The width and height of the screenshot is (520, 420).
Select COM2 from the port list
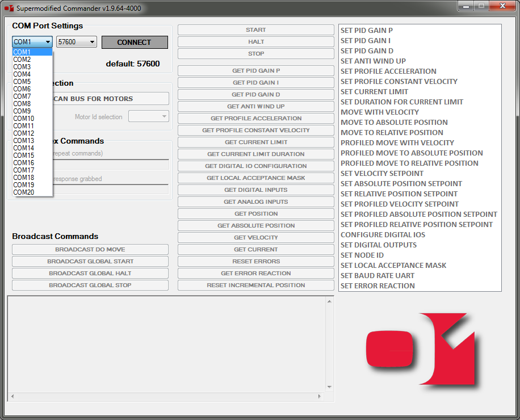pos(32,60)
